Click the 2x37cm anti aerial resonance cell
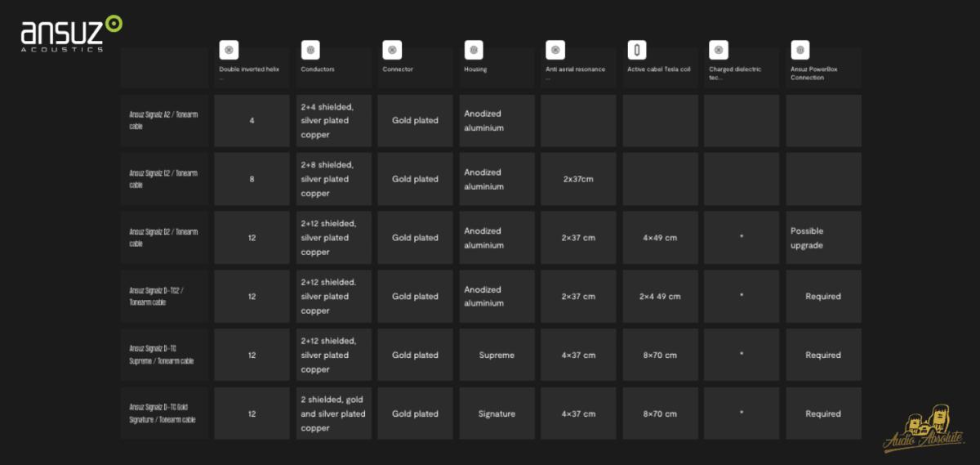 578,179
